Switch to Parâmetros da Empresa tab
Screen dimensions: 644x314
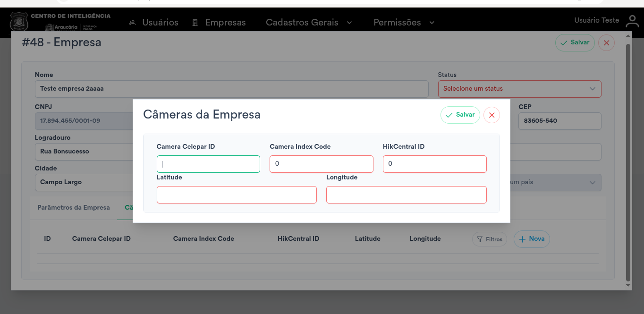coord(74,208)
